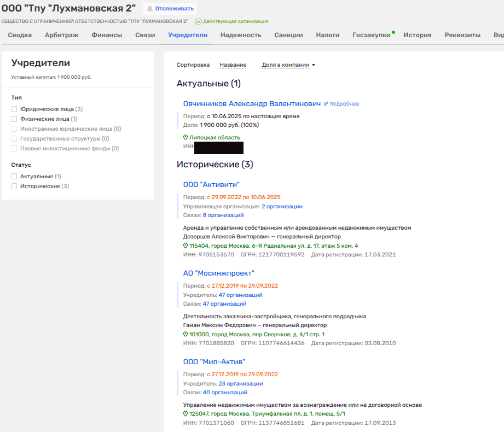Switch to the Арбитраж tab
Image resolution: width=504 pixels, height=432 pixels.
pos(61,35)
